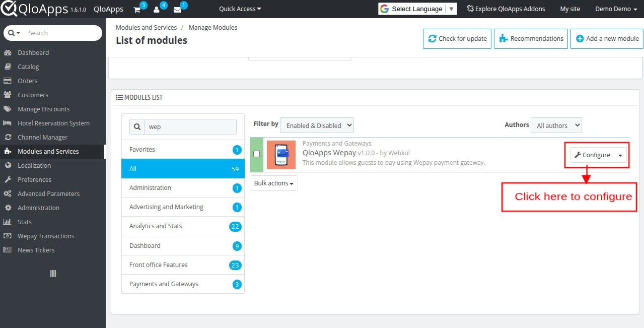This screenshot has width=644, height=328.
Task: Open the Bulk actions dropdown
Action: tap(274, 183)
